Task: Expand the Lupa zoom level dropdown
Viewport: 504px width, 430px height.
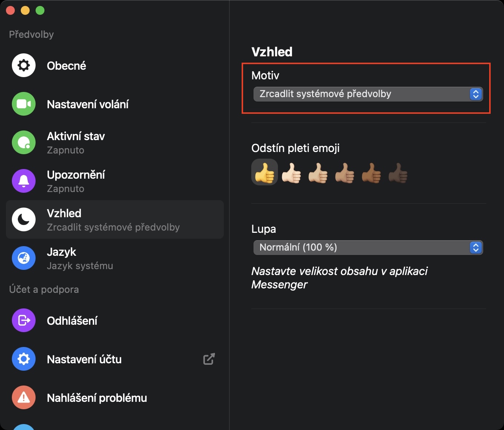Action: click(x=368, y=248)
